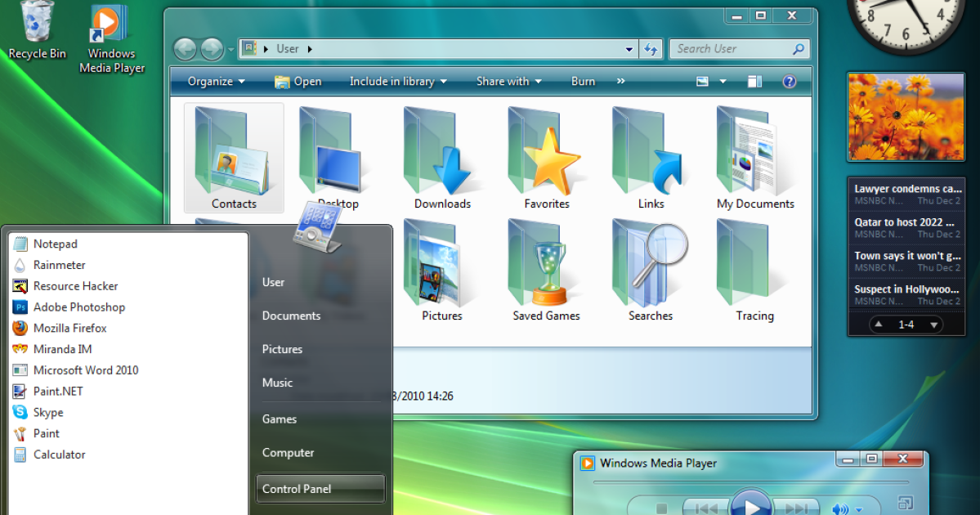This screenshot has width=980, height=515.
Task: Select the Searches folder icon
Action: [x=651, y=271]
